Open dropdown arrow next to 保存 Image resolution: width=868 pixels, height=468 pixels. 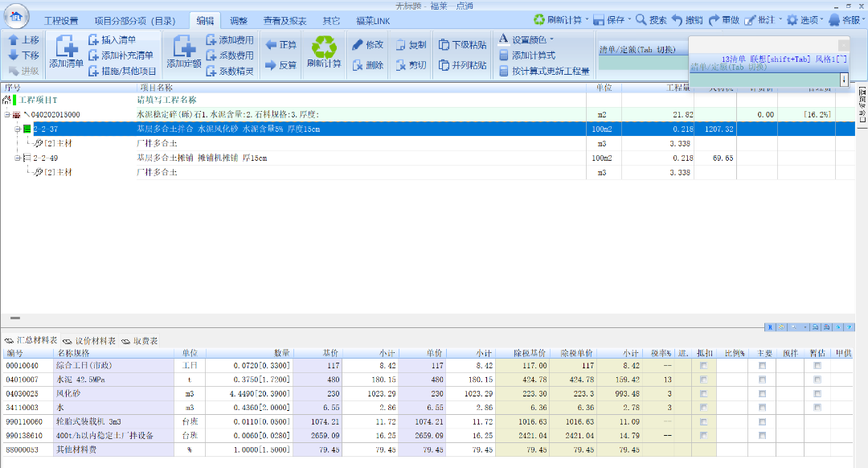point(629,20)
